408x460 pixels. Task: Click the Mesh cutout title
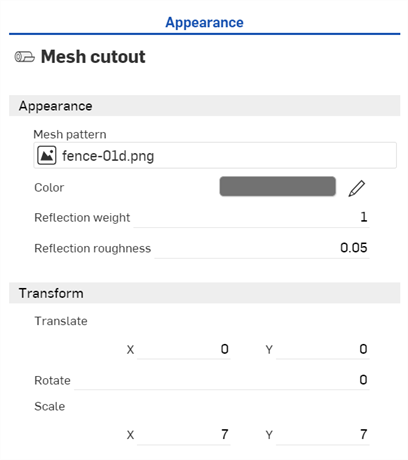93,57
